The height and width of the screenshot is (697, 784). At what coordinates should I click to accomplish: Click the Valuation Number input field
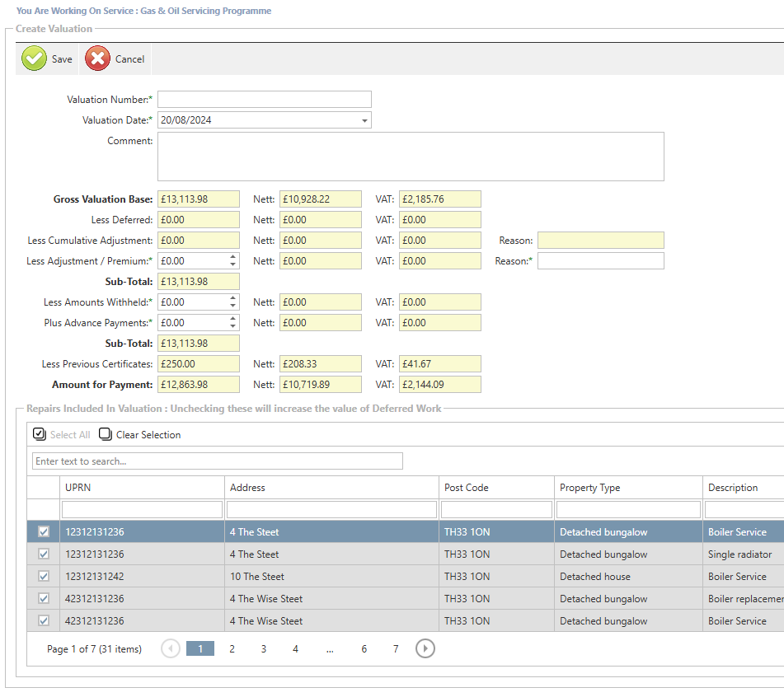(x=264, y=100)
